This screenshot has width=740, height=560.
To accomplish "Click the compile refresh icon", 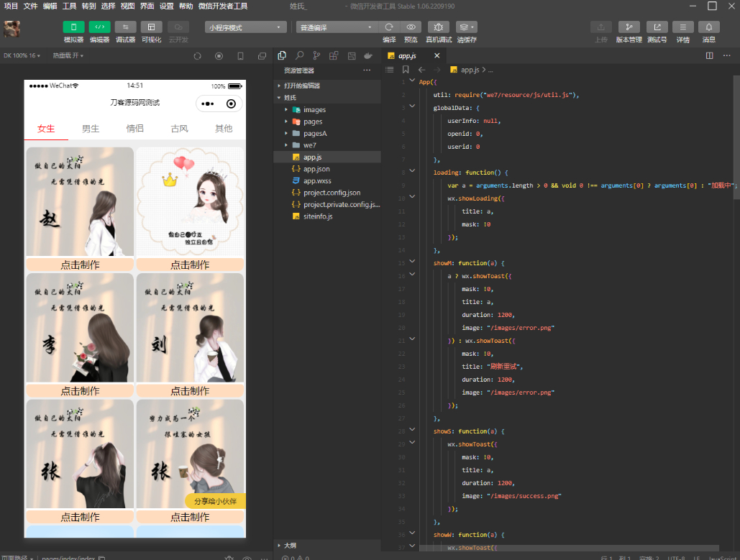I will pyautogui.click(x=389, y=27).
